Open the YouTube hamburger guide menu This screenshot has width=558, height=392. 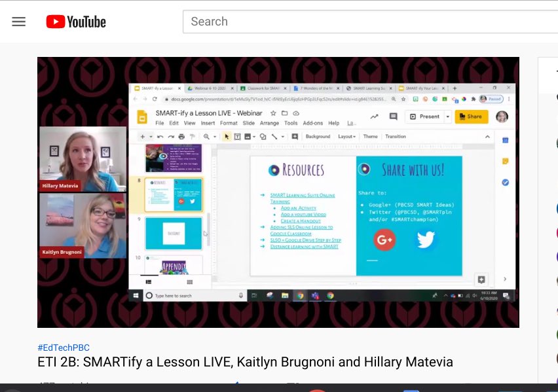tap(18, 22)
